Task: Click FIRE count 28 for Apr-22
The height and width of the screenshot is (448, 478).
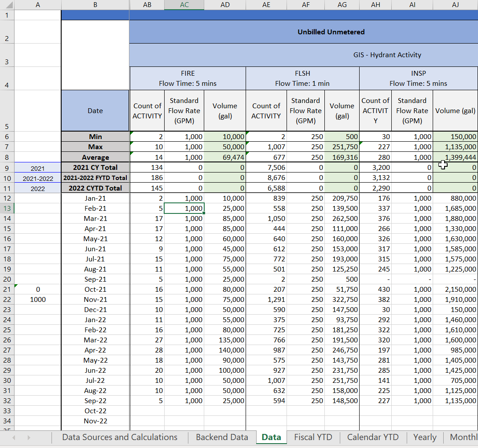Action: pyautogui.click(x=147, y=350)
